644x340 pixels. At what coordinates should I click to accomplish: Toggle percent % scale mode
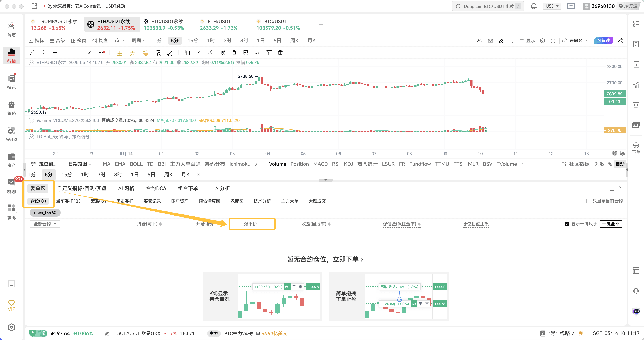610,164
